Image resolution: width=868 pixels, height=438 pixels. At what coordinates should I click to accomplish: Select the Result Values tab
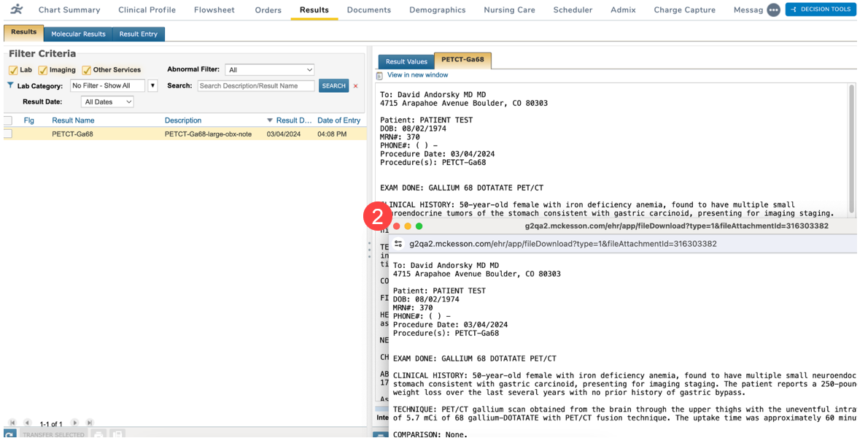point(406,62)
